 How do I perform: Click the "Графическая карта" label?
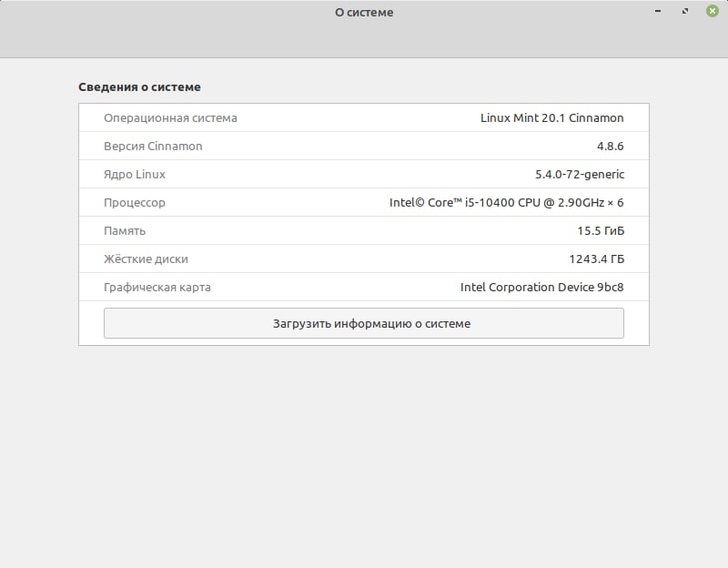click(157, 288)
